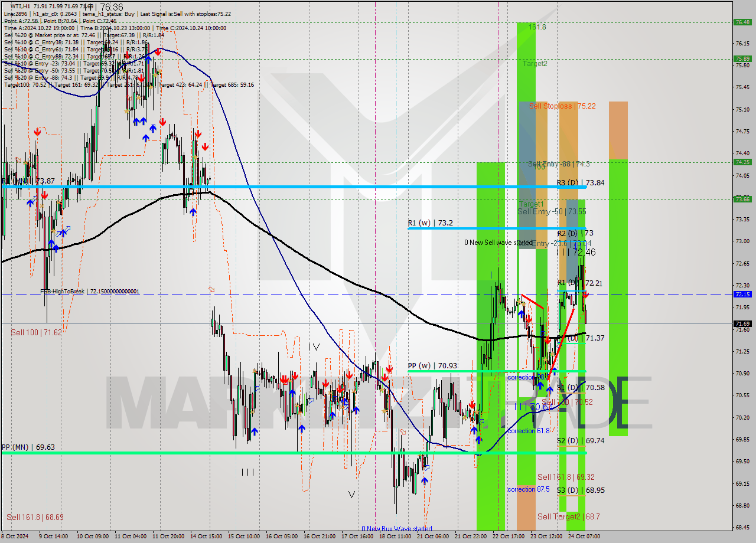
Task: Click the 'PP (w) | 70.93' weekly pivot label
Action: tap(433, 366)
